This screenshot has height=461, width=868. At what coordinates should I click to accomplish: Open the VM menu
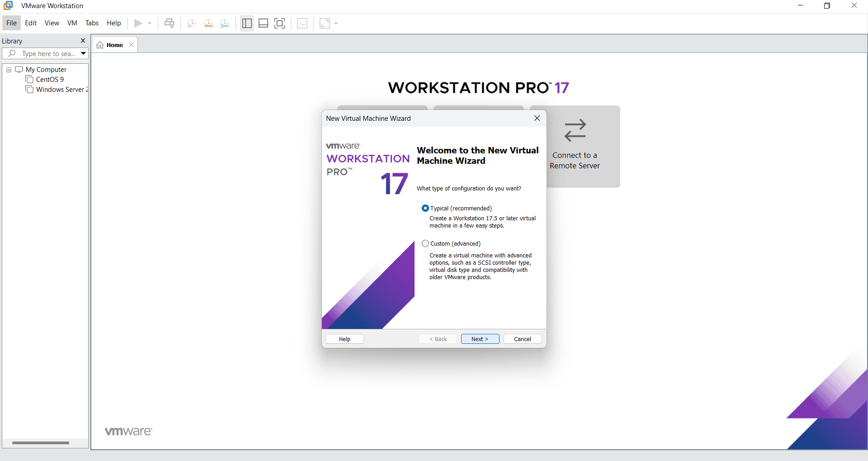72,23
